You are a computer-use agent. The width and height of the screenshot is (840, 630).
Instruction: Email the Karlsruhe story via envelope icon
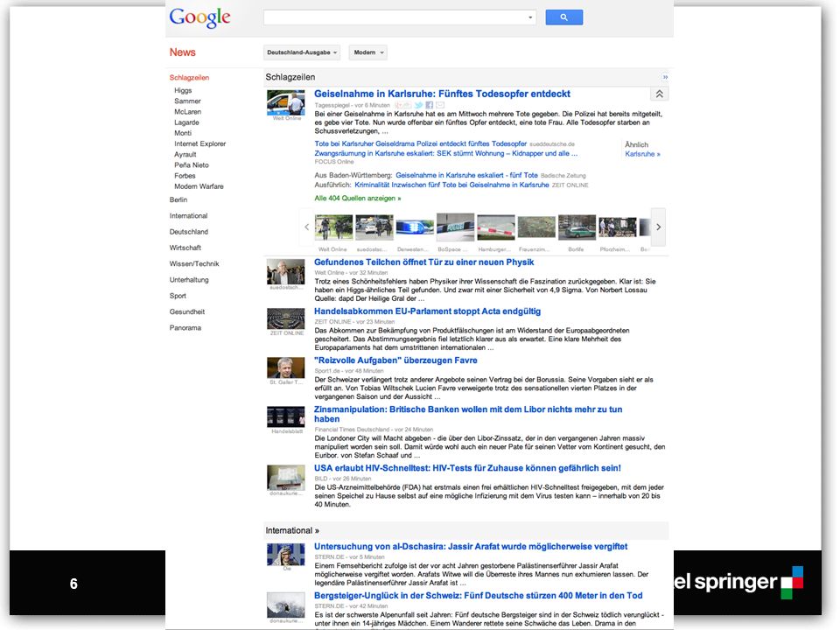[440, 106]
